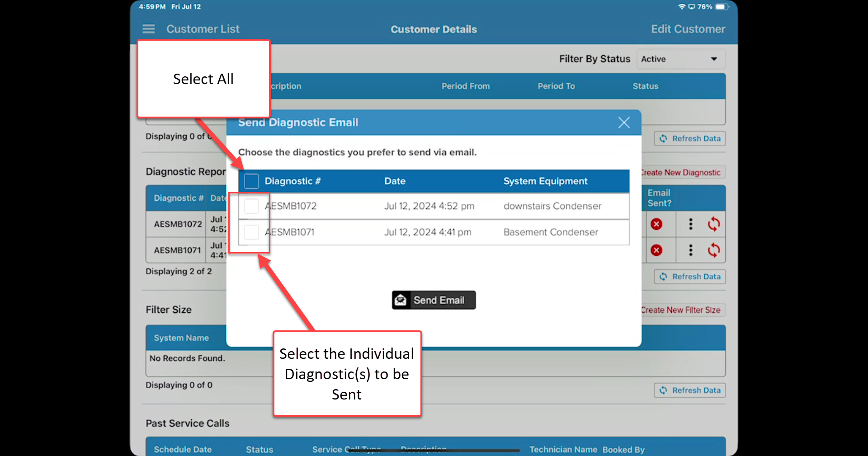Click the System Equipment column header
Screen dimensions: 868x456
[x=545, y=181]
